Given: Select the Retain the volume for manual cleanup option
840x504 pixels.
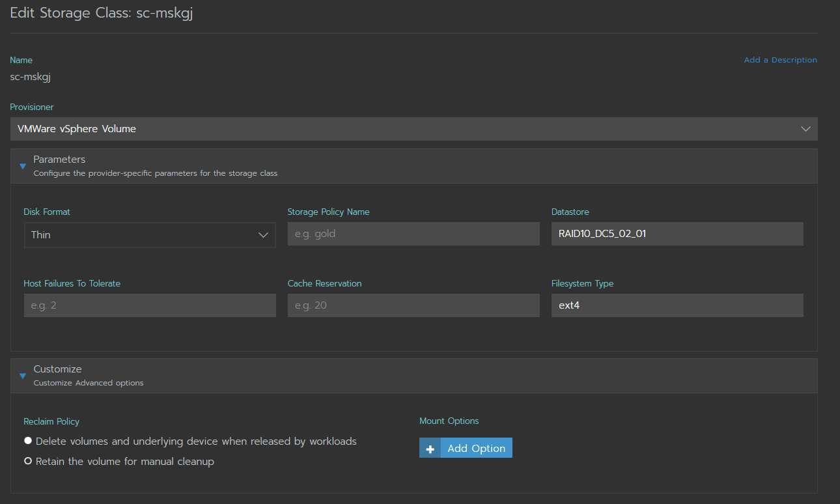Looking at the screenshot, I should coord(27,461).
